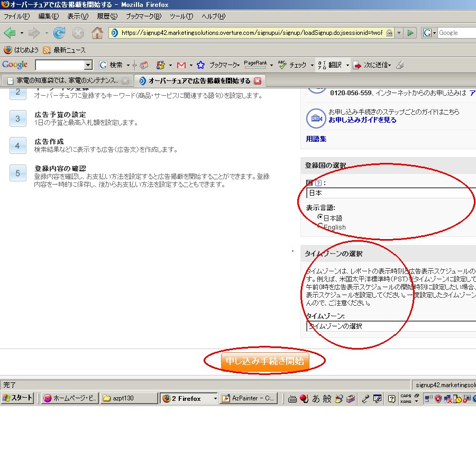This screenshot has height=476, width=476.
Task: Open the Gmail icon on Google Toolbar
Action: pos(181,65)
